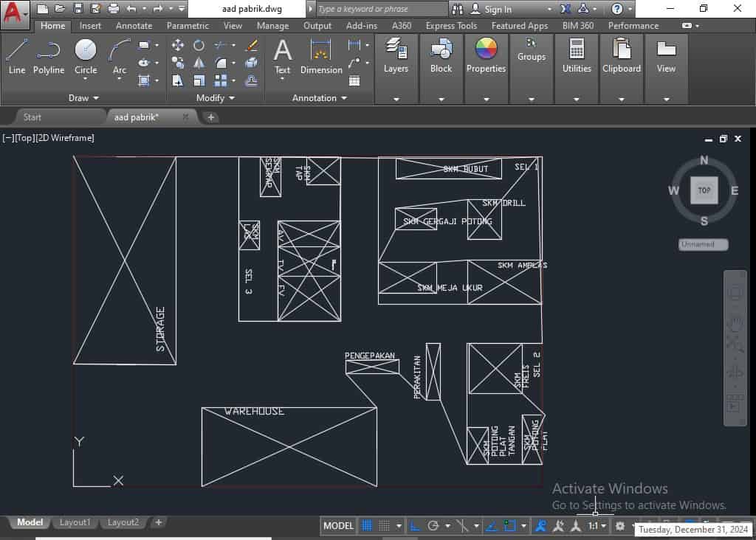Toggle Polar tracking in the status bar
The width and height of the screenshot is (756, 540).
[433, 526]
